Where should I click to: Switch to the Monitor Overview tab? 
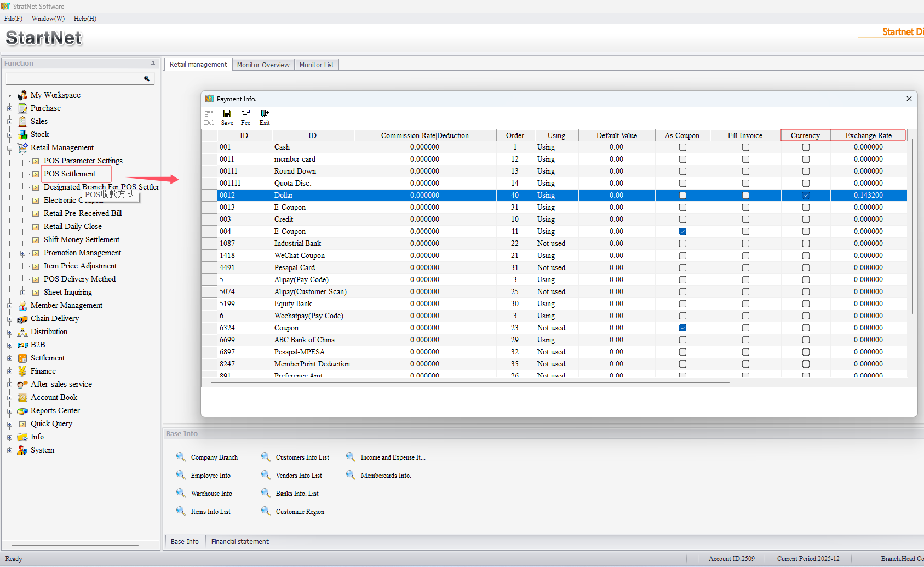pyautogui.click(x=263, y=65)
